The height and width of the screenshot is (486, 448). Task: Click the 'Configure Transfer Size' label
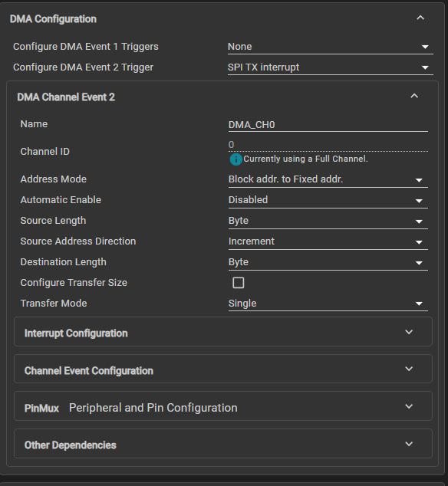[x=74, y=283]
